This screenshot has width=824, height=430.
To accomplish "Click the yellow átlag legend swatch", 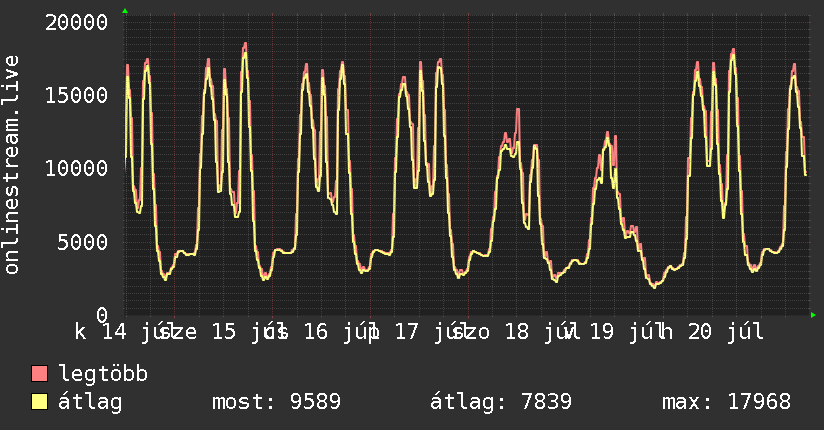I will click(x=39, y=402).
